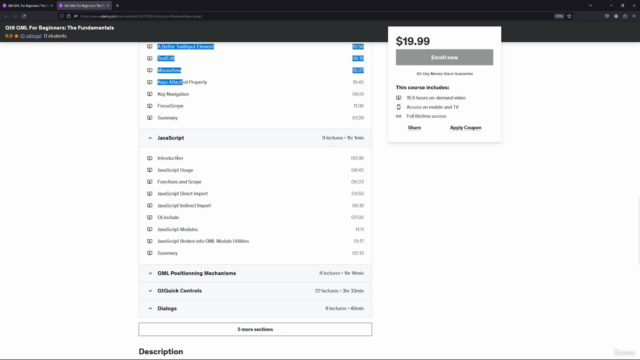Click the browser forward arrow
Viewport: 640px width, 360px height.
(15, 16)
